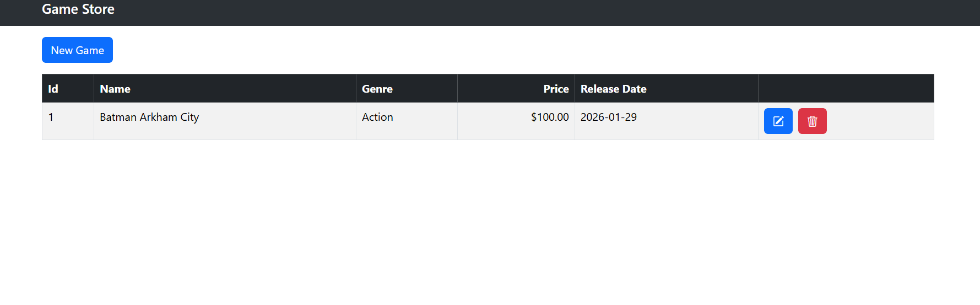Delete the Batman Arkham City game
The height and width of the screenshot is (305, 980).
pos(812,121)
